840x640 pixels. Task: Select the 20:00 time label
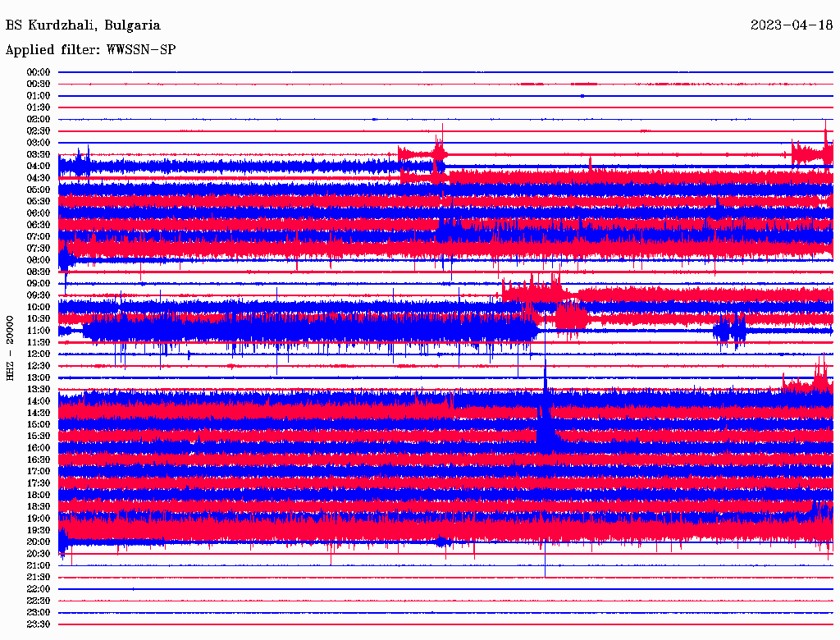(39, 542)
